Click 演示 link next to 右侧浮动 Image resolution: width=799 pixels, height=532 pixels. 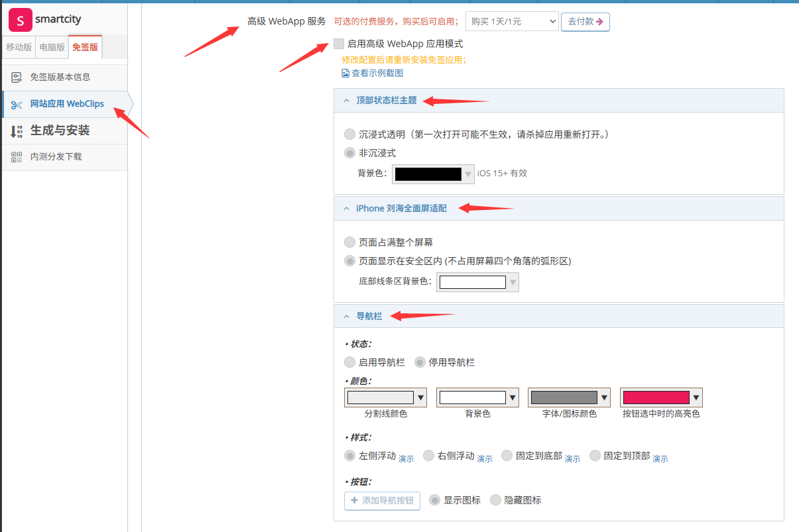pyautogui.click(x=485, y=458)
